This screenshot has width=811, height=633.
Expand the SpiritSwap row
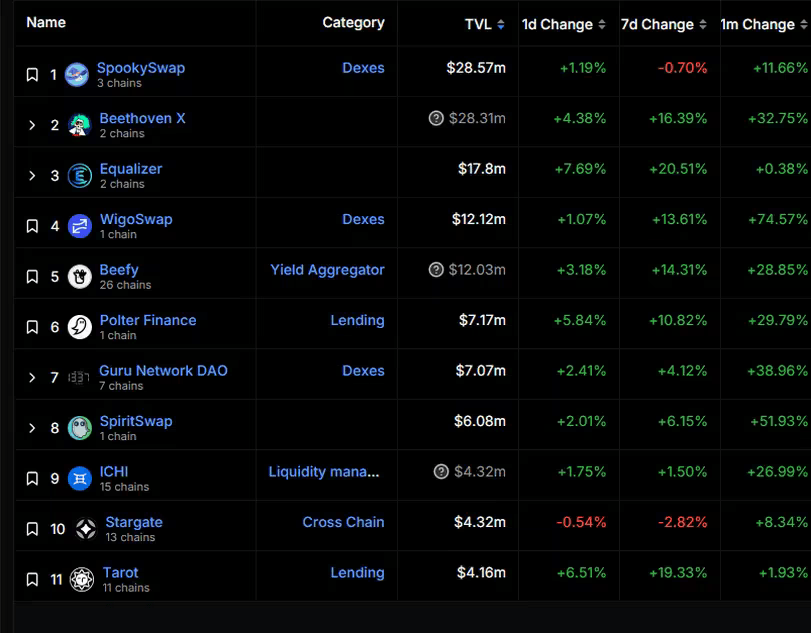(32, 428)
